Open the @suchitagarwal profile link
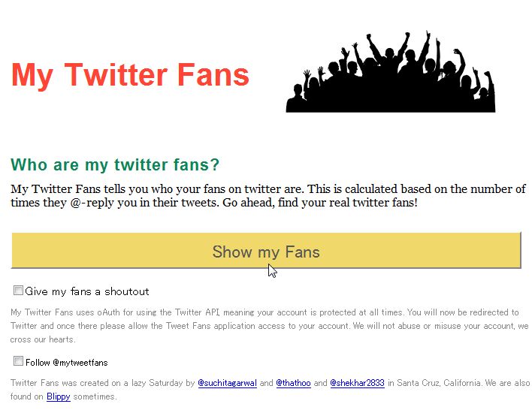This screenshot has height=416, width=532. click(227, 383)
